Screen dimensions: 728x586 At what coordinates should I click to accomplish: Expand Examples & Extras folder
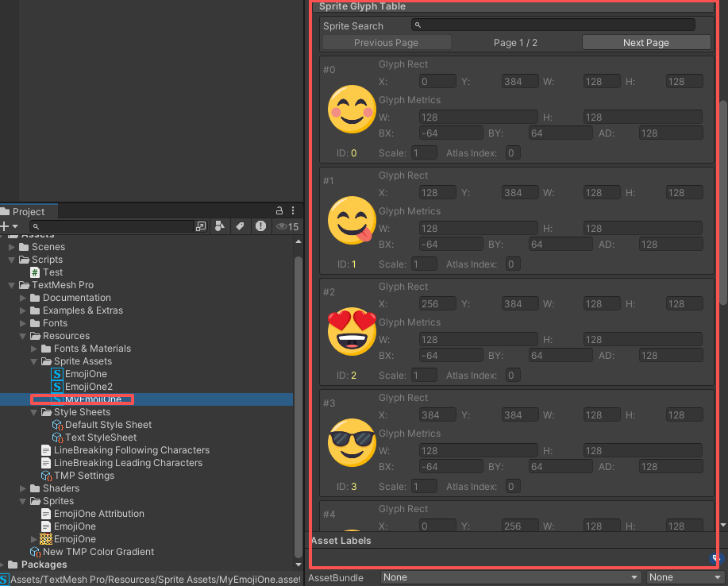[23, 310]
